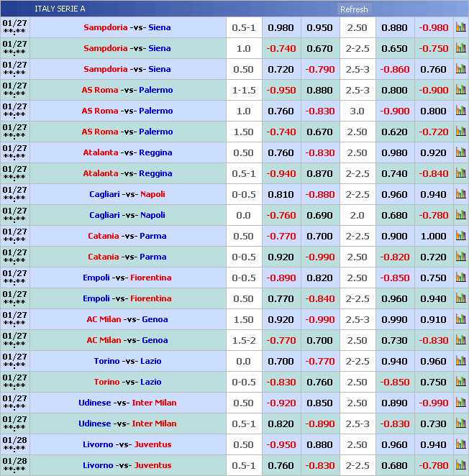This screenshot has width=469, height=476.
Task: Click AS Roma in the 1-1.5 handicap row
Action: 99,90
